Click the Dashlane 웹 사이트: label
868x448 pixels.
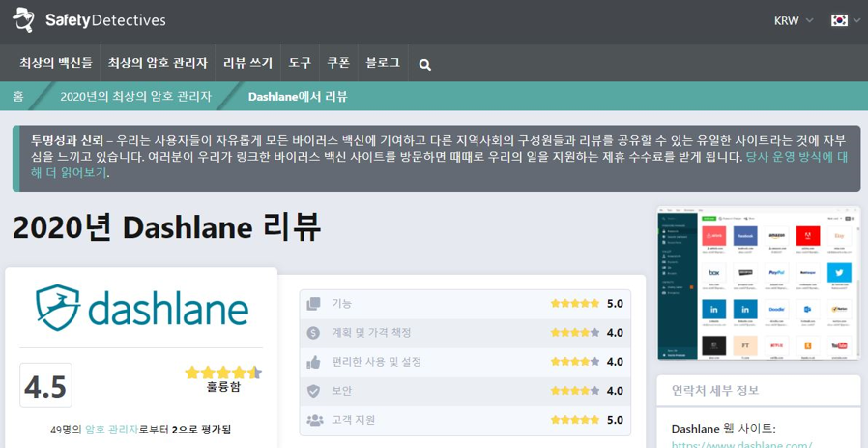[725, 429]
